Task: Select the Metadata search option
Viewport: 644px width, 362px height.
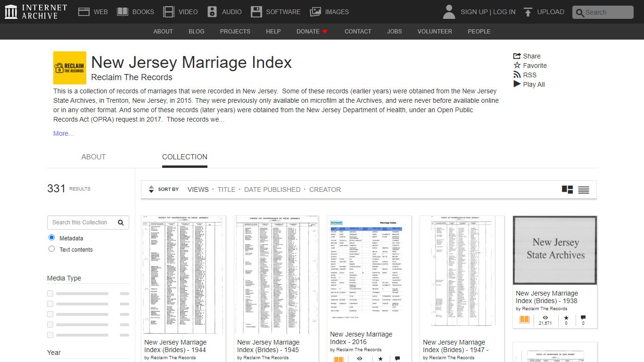Action: pyautogui.click(x=51, y=238)
